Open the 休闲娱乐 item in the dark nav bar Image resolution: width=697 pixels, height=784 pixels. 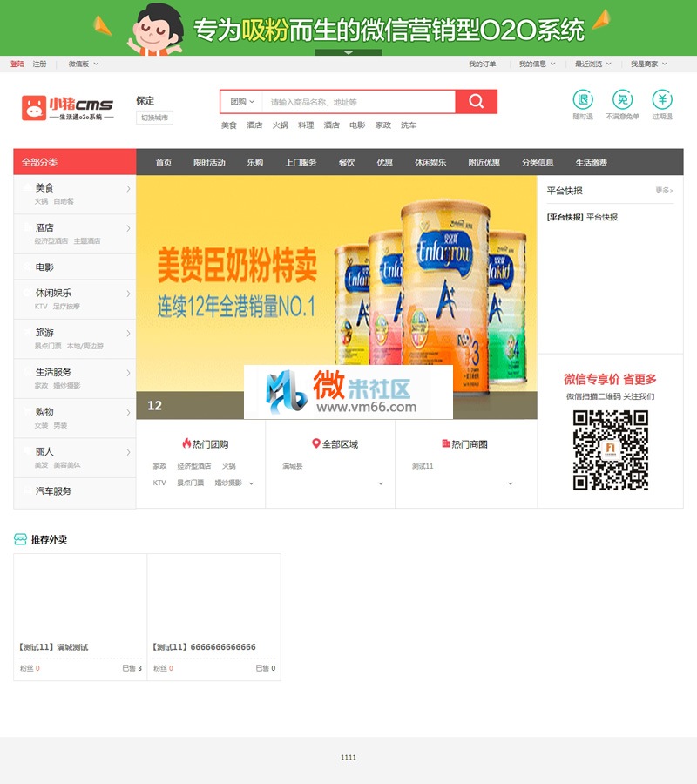point(430,163)
